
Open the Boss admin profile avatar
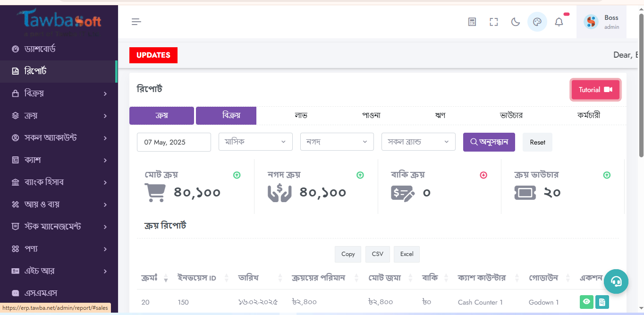pos(591,22)
